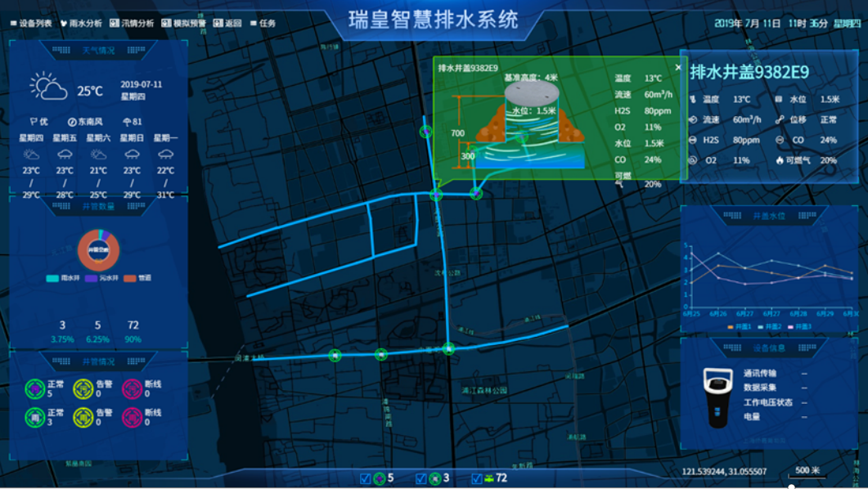The image size is (868, 489).
Task: Click the current weather sun-cloud icon beside 25°C
Action: (48, 87)
